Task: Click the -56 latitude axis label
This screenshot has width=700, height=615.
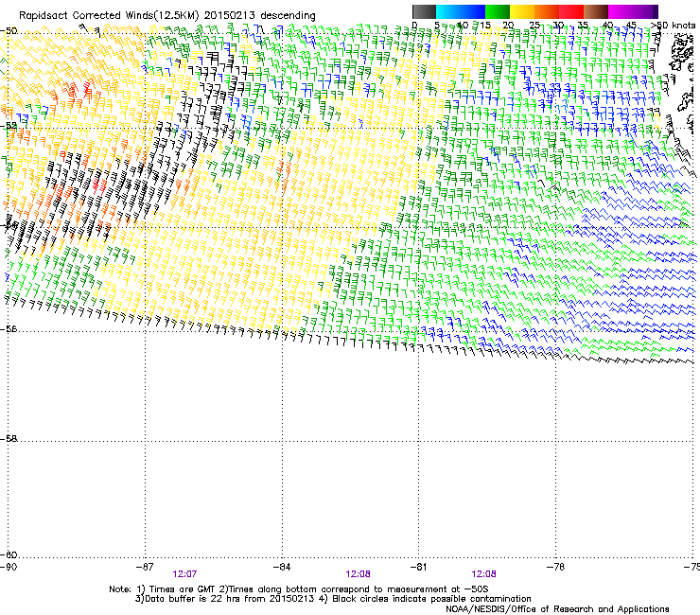Action: 9,329
